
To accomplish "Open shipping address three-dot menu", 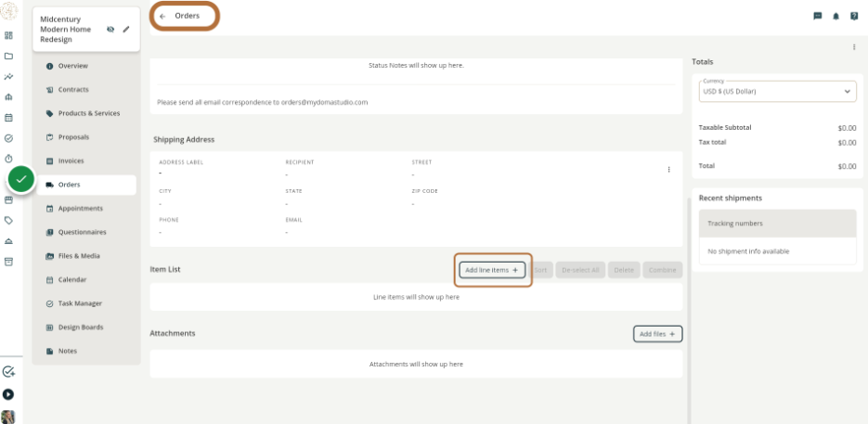I will point(668,170).
